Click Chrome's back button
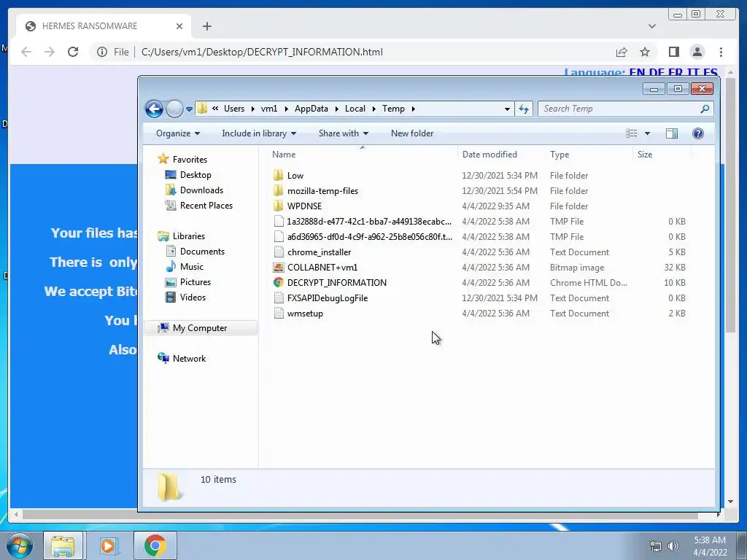 pyautogui.click(x=26, y=52)
